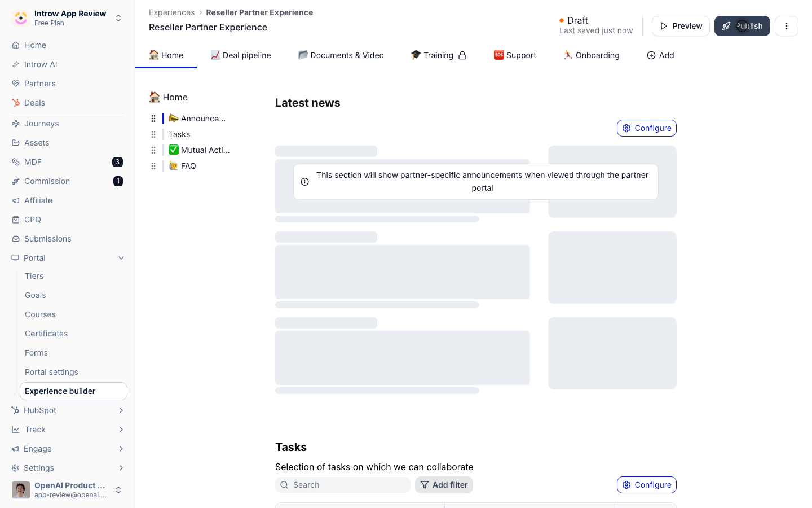The width and height of the screenshot is (812, 508).
Task: Expand the HubSpot submenu chevron
Action: click(x=121, y=410)
